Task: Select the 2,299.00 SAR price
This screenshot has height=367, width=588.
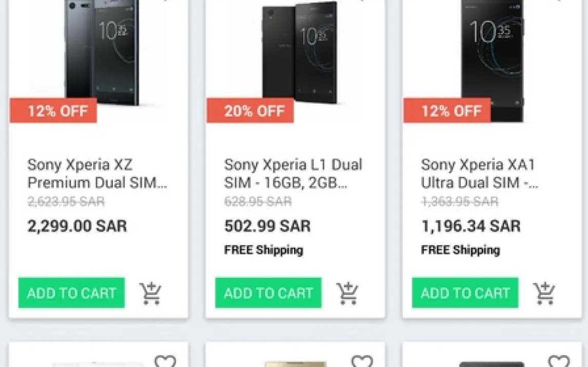Action: (77, 226)
